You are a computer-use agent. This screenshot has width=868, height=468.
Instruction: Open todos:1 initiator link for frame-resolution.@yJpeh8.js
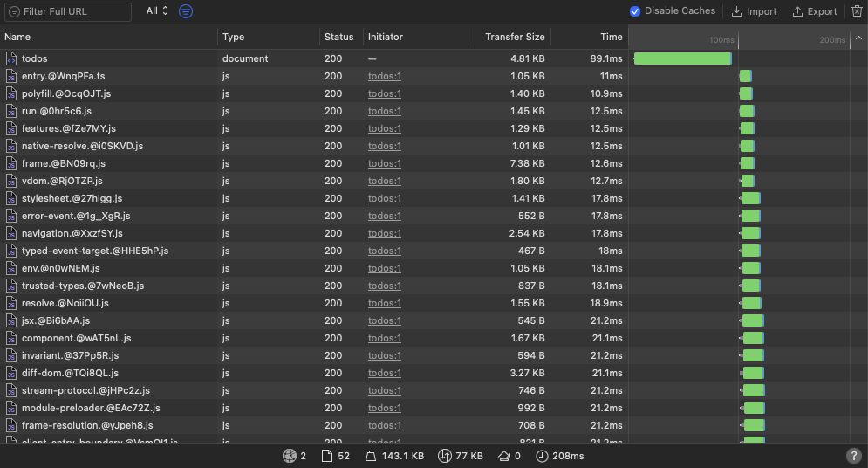pyautogui.click(x=384, y=425)
